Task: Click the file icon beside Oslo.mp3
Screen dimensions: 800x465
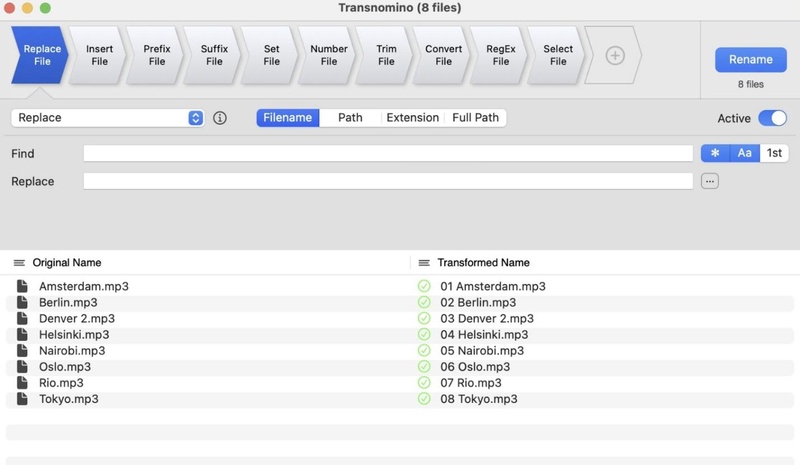Action: click(22, 366)
